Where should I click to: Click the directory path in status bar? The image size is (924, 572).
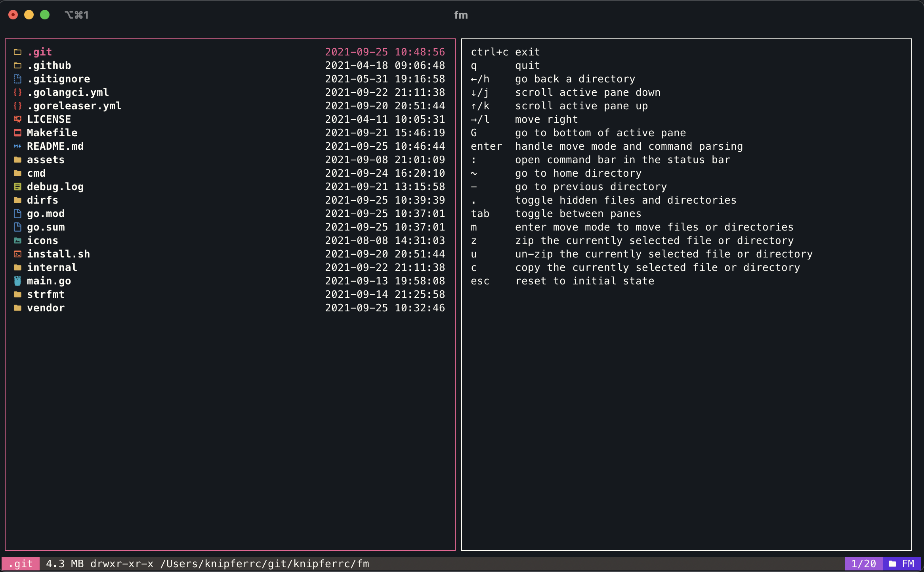coord(264,564)
